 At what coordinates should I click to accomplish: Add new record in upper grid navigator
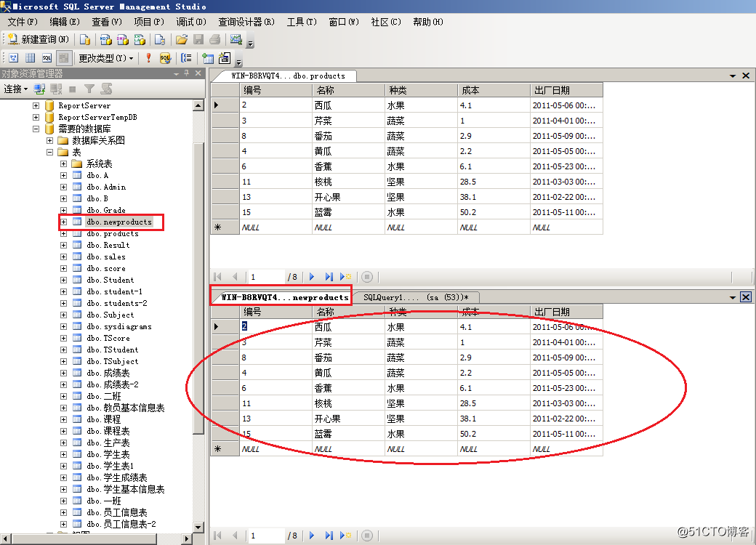(346, 277)
